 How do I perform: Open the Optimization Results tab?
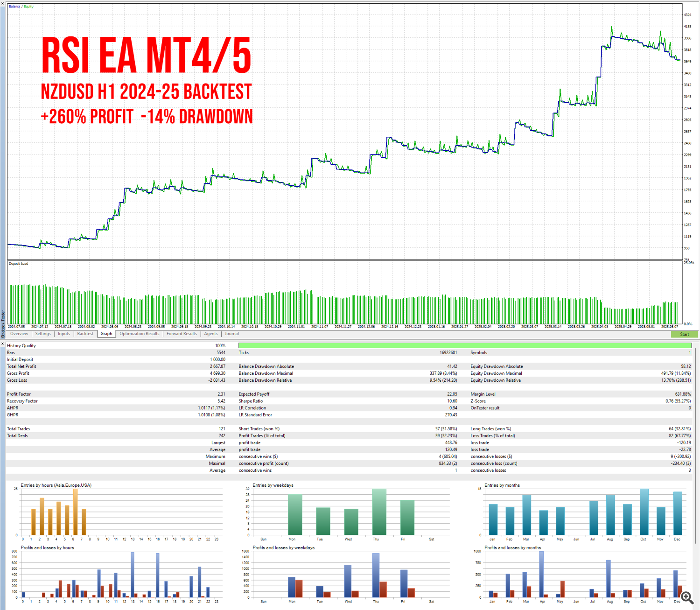[140, 334]
